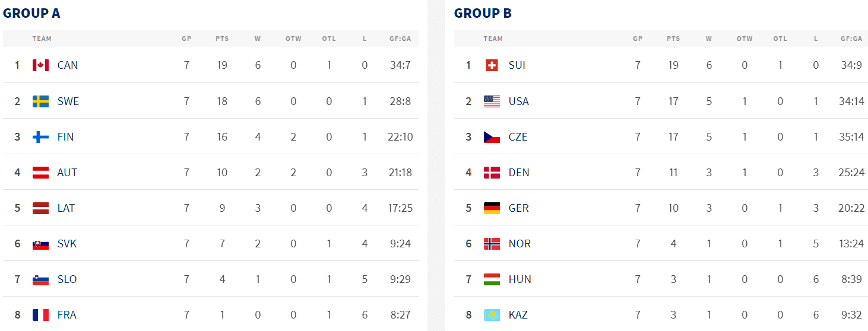Click the Switzerland flag icon
868x331 pixels.
(492, 65)
